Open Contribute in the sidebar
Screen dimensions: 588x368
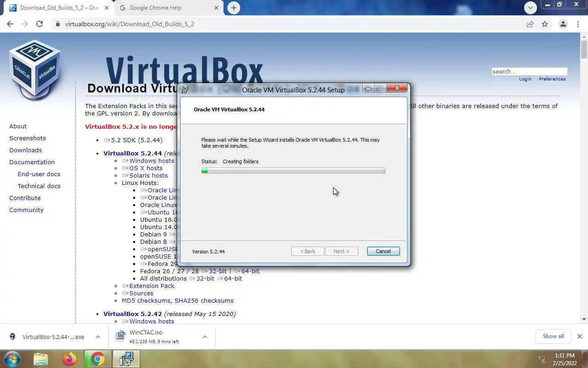[25, 198]
